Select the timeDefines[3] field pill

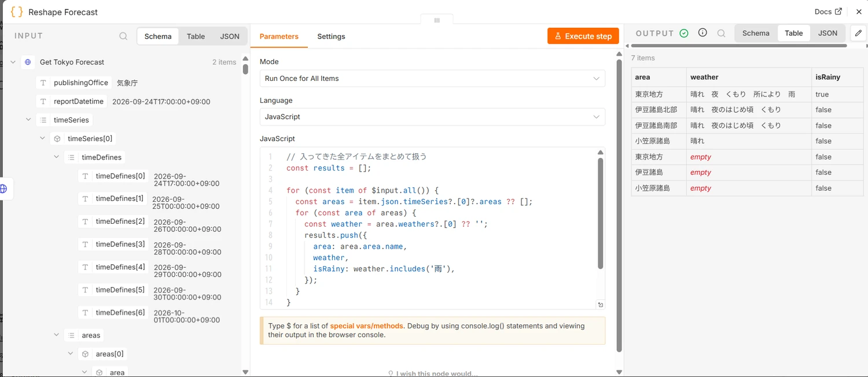pyautogui.click(x=113, y=244)
